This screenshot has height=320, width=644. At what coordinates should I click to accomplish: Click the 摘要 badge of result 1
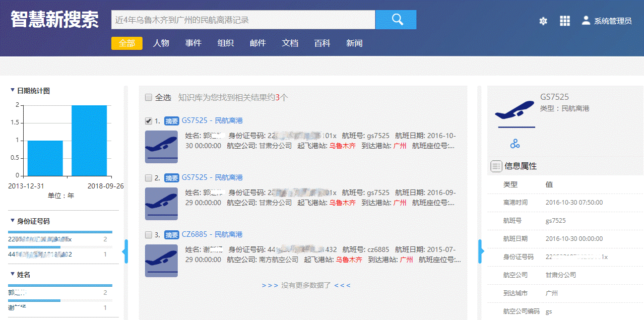[x=172, y=121]
